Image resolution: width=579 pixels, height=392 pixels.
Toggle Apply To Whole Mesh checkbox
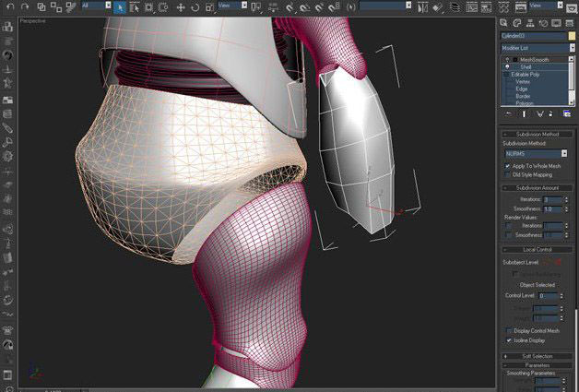[x=508, y=165]
